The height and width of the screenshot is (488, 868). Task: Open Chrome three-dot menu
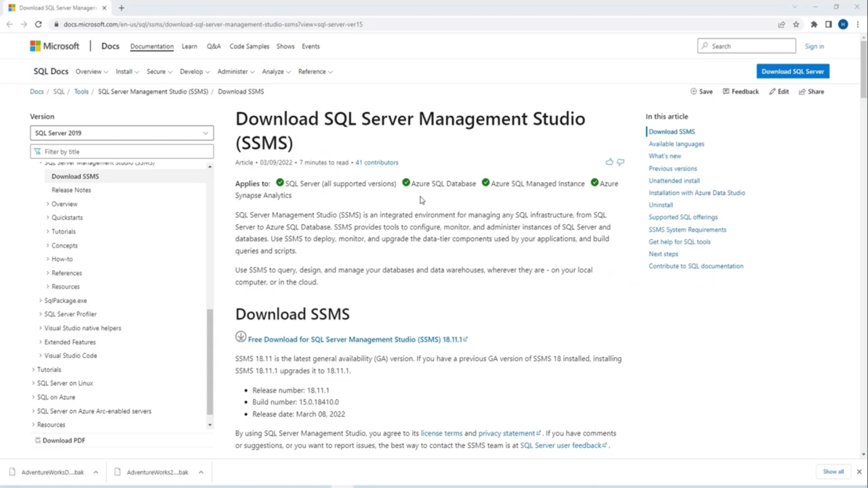858,24
